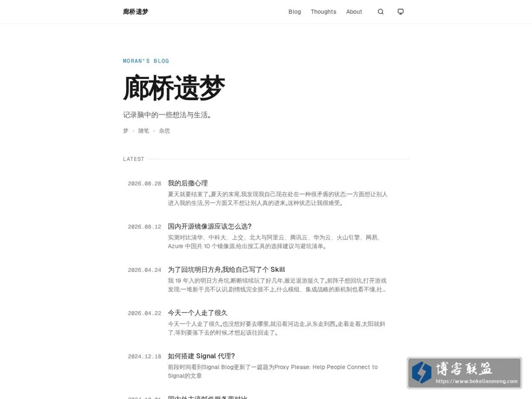Click the date 2026.04.22
Screen dimensions: 532x399
[145, 313]
